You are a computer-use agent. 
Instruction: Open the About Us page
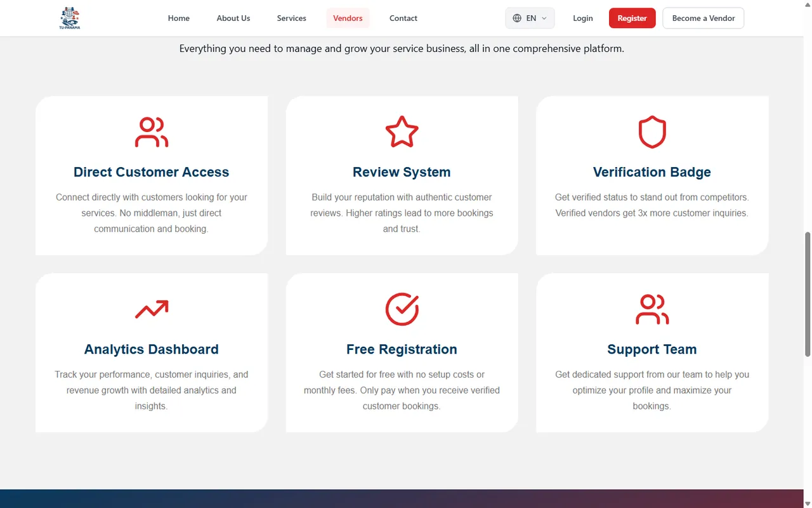tap(233, 18)
